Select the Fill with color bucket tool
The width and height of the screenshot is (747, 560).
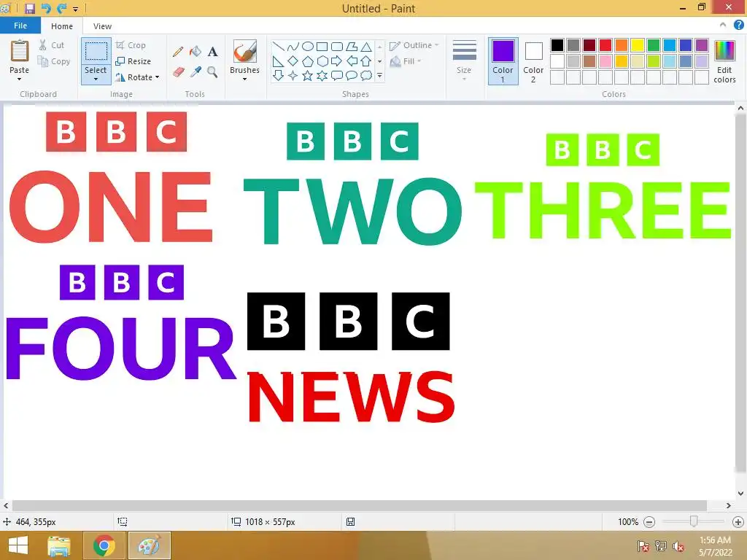tap(196, 52)
